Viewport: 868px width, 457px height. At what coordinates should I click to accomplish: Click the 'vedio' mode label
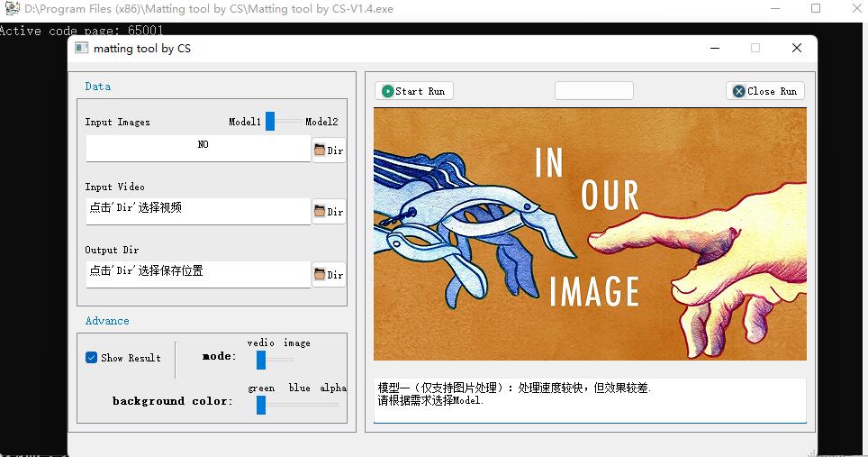pos(261,343)
